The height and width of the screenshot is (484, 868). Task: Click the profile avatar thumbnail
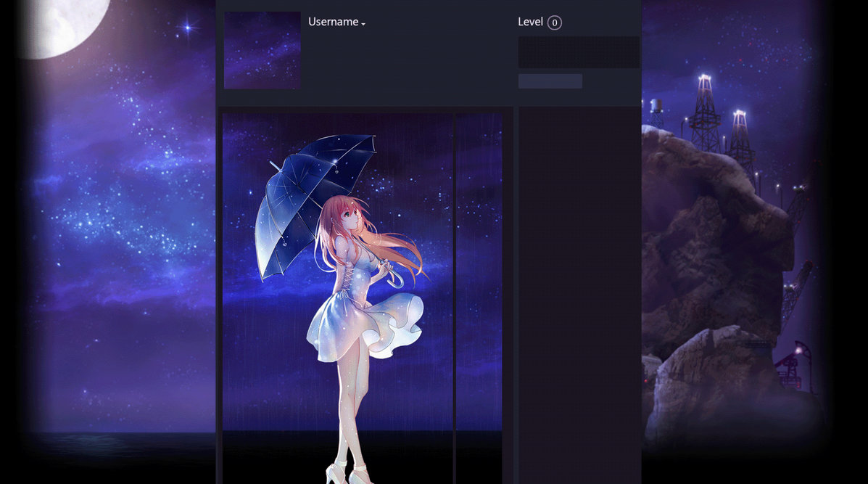click(x=263, y=50)
